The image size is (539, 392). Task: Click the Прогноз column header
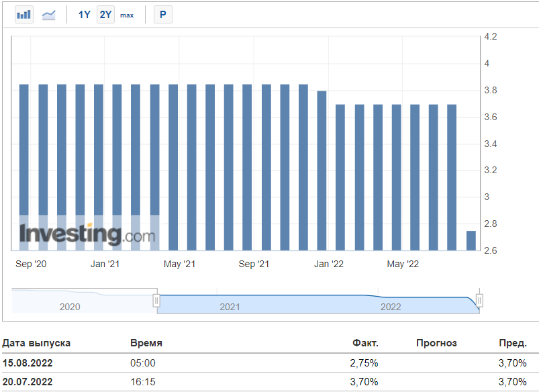pos(436,343)
